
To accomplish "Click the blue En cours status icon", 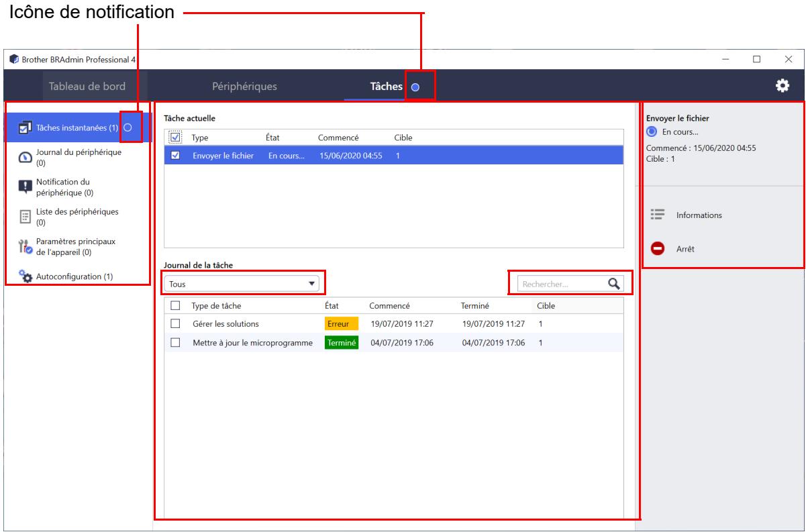I will point(651,131).
